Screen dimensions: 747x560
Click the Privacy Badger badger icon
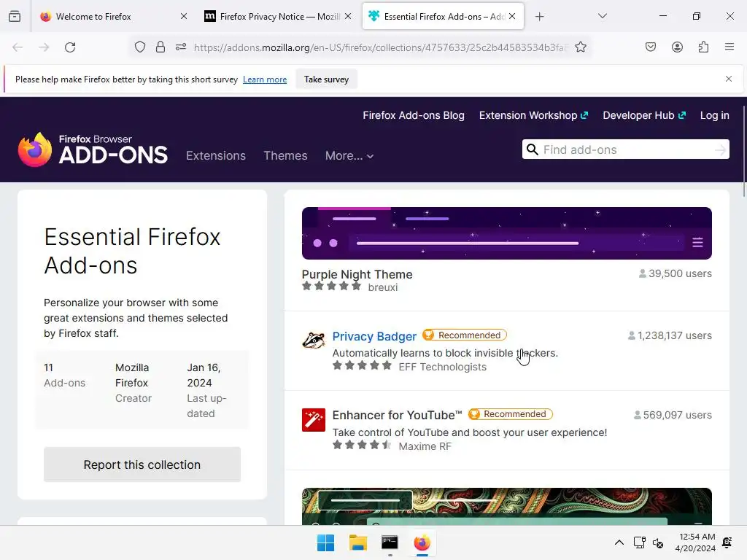[x=314, y=341]
